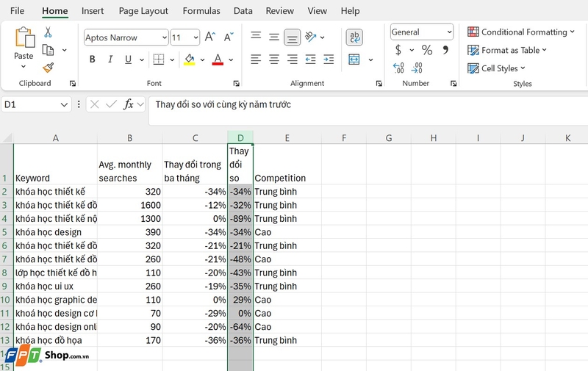Expand Paste options arrow
This screenshot has width=588, height=371.
click(x=24, y=66)
